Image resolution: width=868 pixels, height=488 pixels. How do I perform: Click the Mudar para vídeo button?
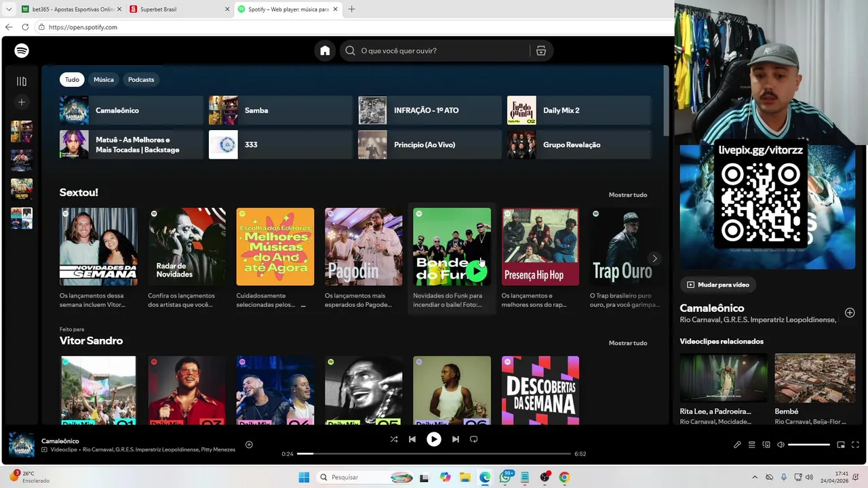point(718,285)
